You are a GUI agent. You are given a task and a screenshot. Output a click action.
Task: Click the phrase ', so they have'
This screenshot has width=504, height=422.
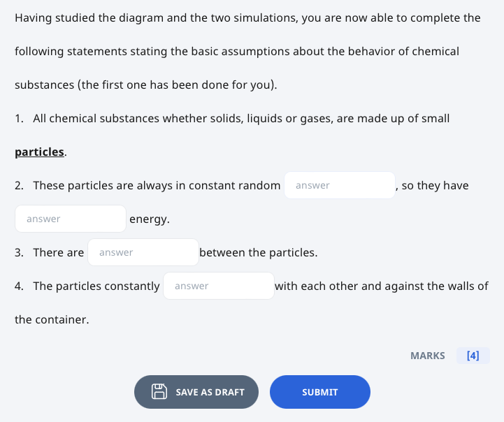432,186
